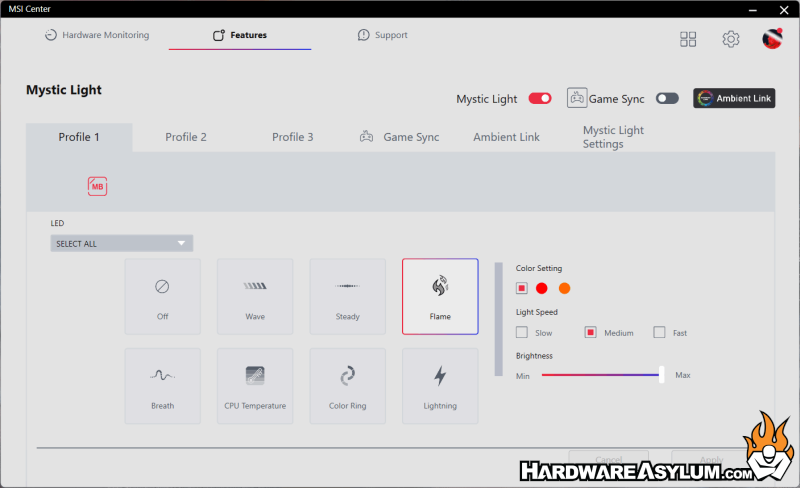The width and height of the screenshot is (800, 488).
Task: Choose the Breath lighting effect
Action: tap(162, 386)
